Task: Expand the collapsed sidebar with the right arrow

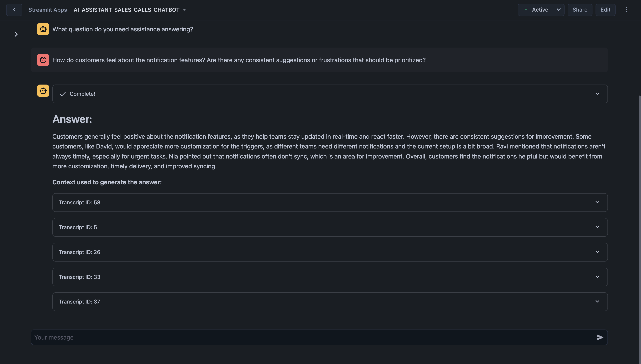Action: (x=16, y=34)
